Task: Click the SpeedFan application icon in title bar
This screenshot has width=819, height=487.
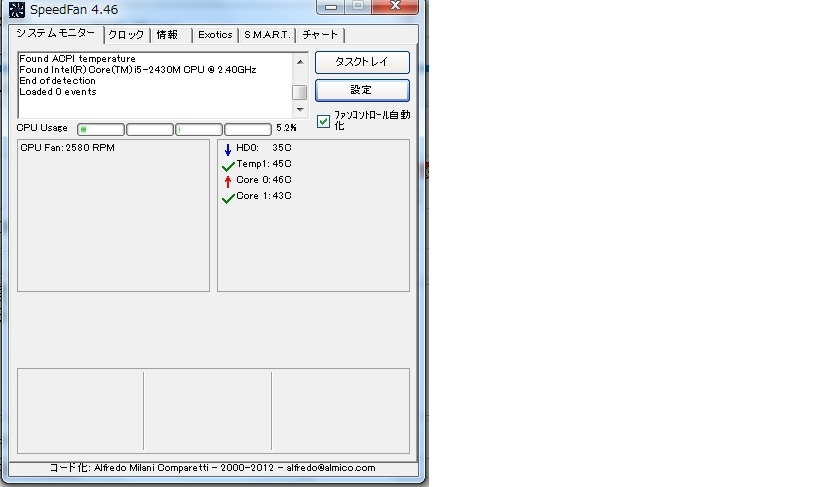Action: click(x=17, y=9)
